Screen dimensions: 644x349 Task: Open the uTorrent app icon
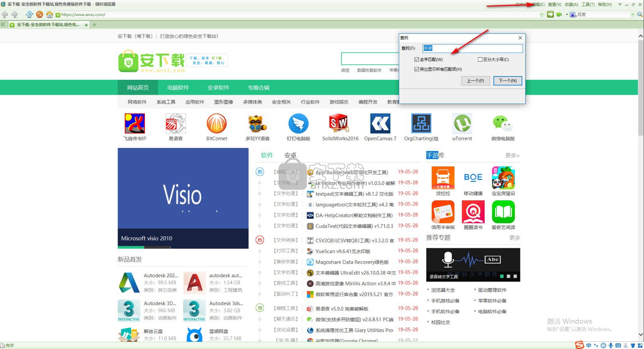coord(462,123)
